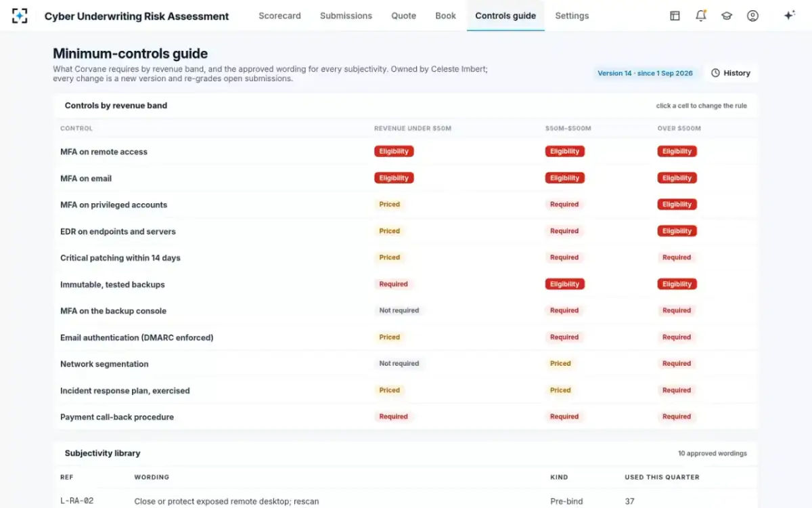Click Priced cell for MFA on privileged accounts
The height and width of the screenshot is (508, 812).
(x=390, y=205)
